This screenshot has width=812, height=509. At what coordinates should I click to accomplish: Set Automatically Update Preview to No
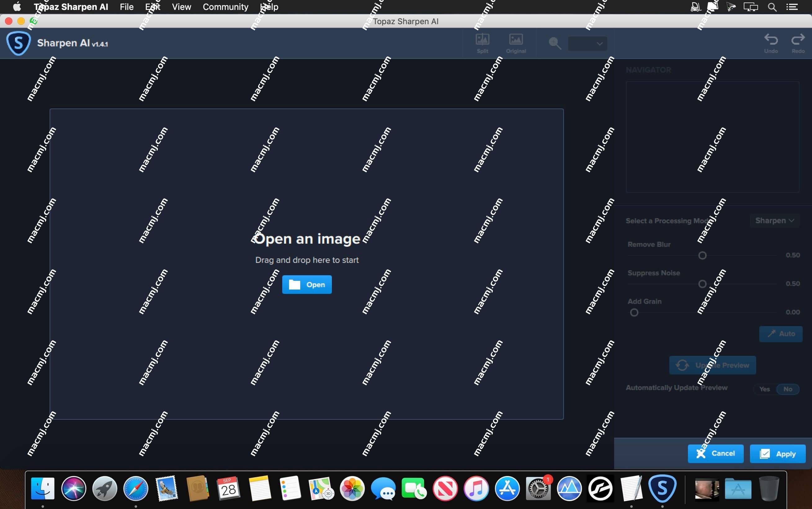(x=788, y=389)
